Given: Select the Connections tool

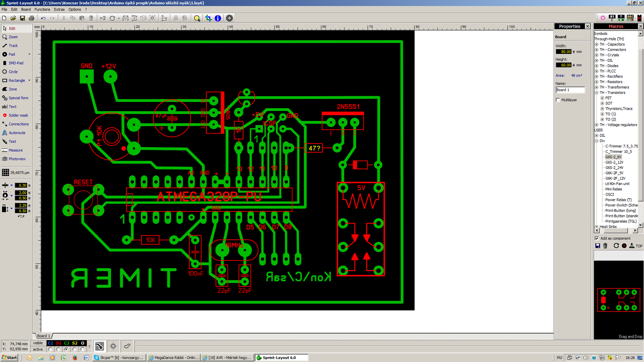Looking at the screenshot, I should pos(16,124).
